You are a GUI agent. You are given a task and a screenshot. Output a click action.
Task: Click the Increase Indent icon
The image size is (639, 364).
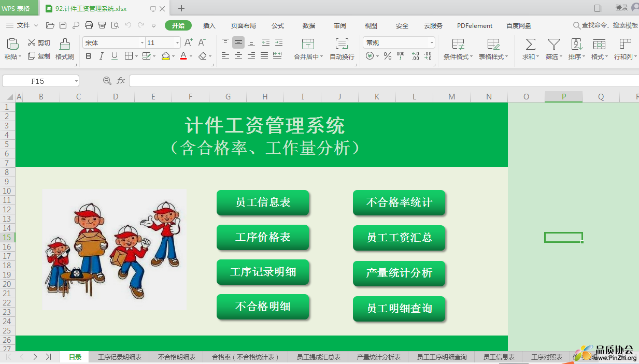click(x=278, y=42)
